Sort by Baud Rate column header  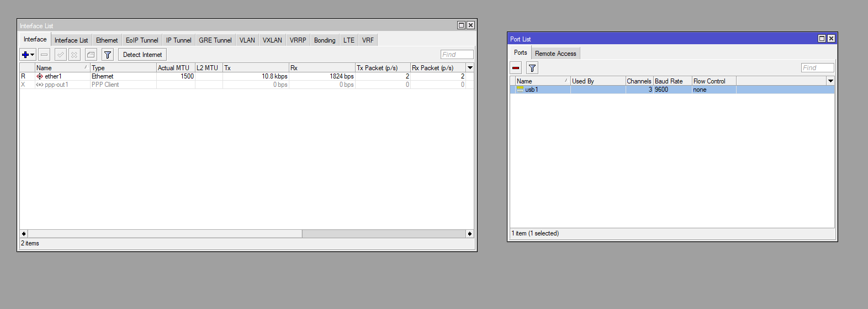point(673,81)
